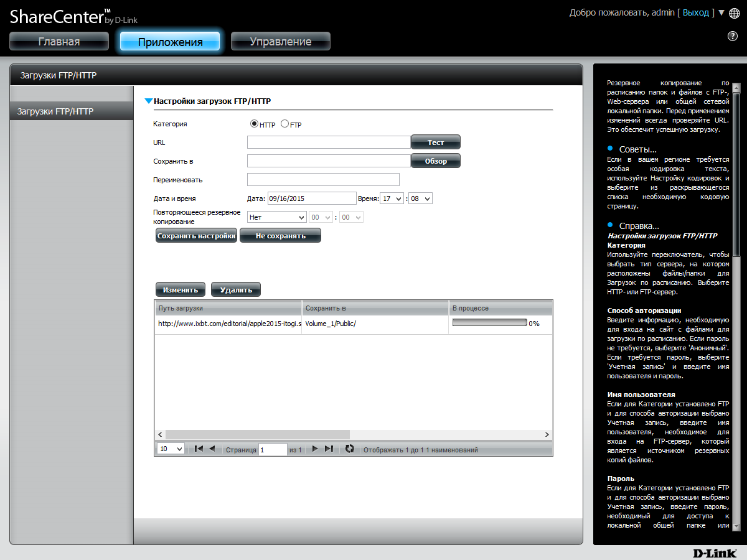747x560 pixels.
Task: Click the Тест button
Action: 436,142
